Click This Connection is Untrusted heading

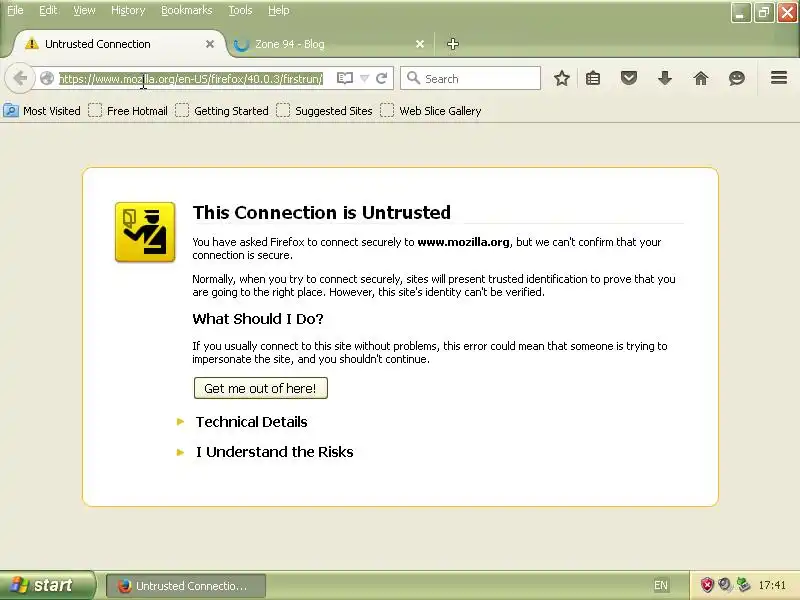(x=321, y=212)
